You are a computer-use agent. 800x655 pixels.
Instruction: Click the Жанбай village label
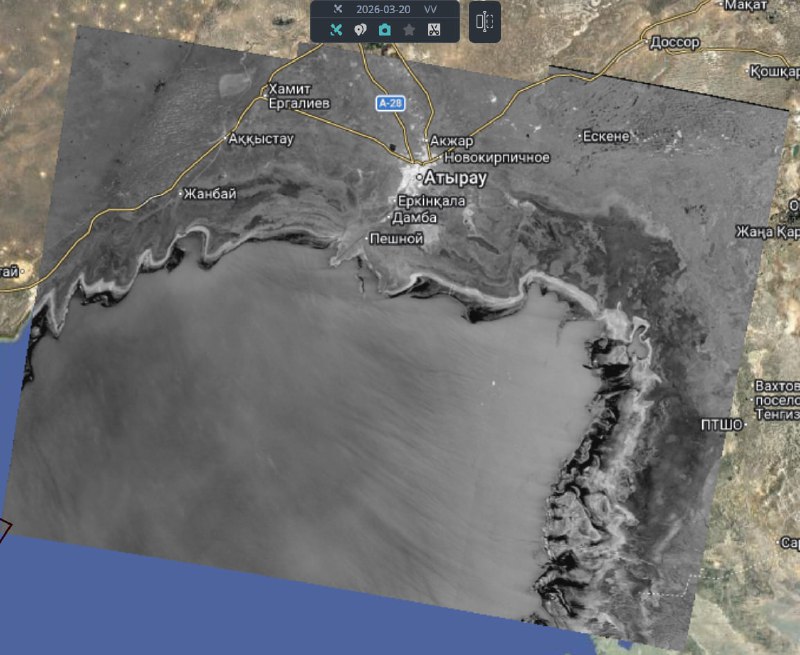(x=209, y=194)
